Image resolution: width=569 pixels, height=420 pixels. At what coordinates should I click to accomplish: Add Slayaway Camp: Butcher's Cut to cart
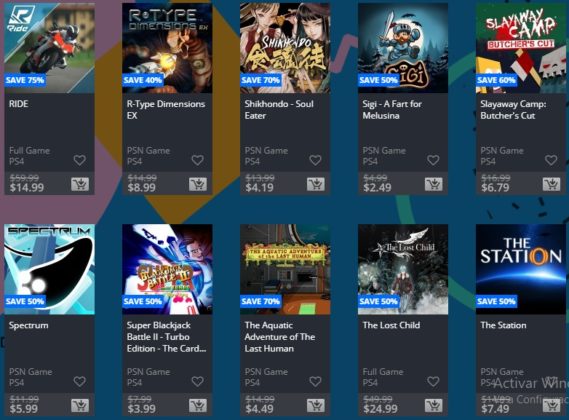[552, 184]
